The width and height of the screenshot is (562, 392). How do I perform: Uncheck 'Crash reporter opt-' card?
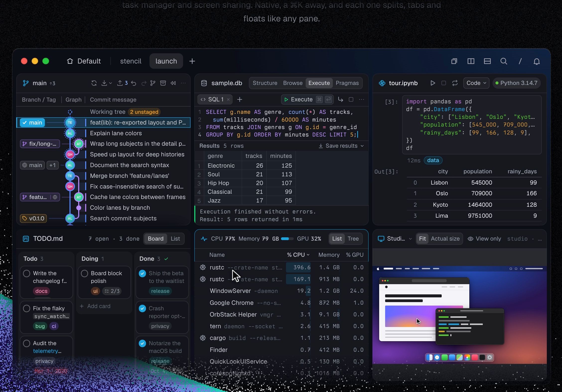(142, 309)
